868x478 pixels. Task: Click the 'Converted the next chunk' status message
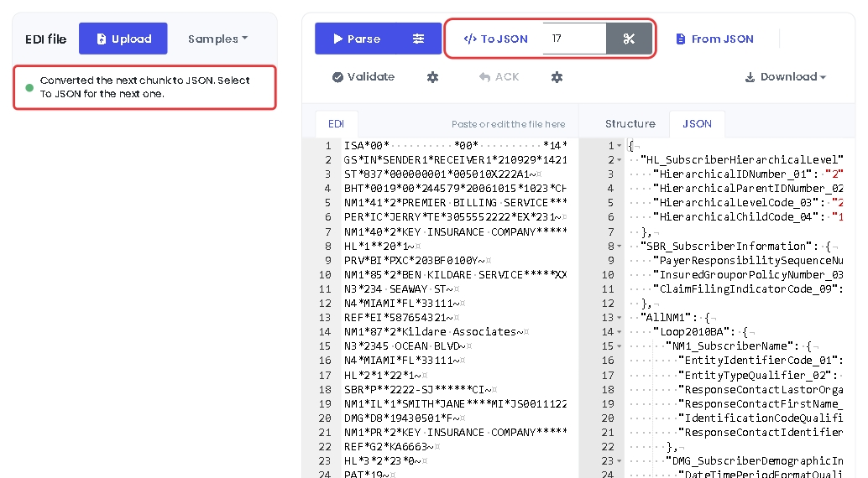coord(144,87)
